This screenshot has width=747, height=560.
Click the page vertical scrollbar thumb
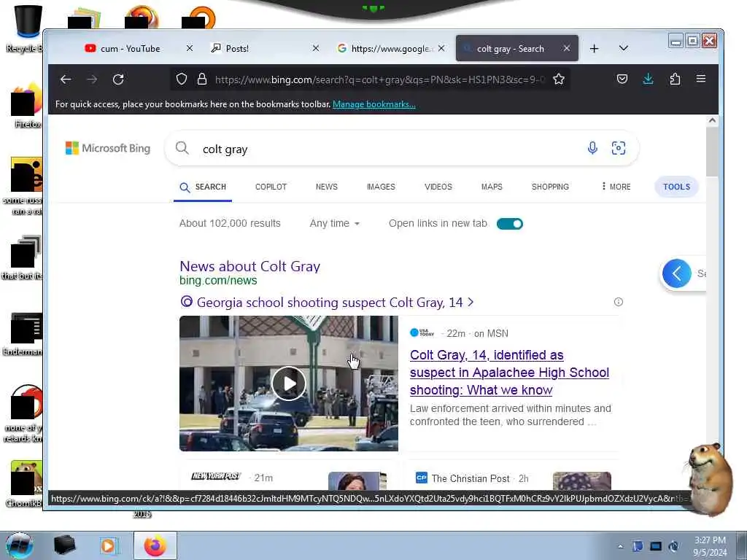[x=712, y=152]
